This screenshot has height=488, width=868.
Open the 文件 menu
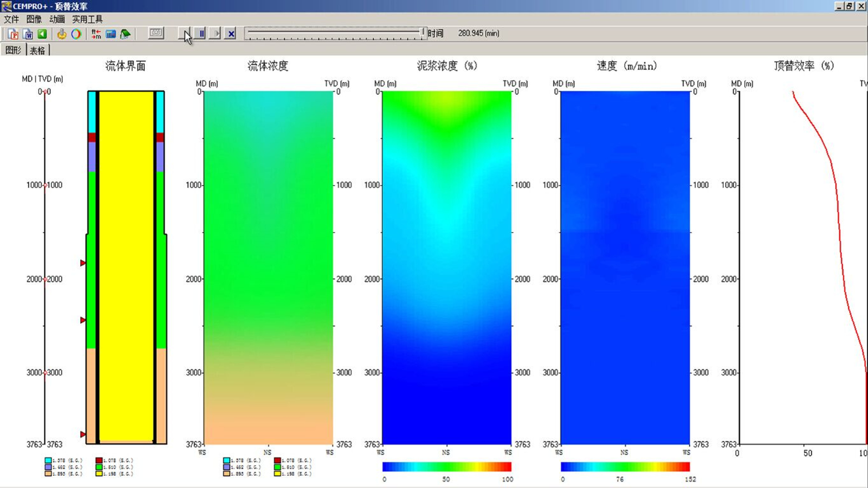[11, 19]
